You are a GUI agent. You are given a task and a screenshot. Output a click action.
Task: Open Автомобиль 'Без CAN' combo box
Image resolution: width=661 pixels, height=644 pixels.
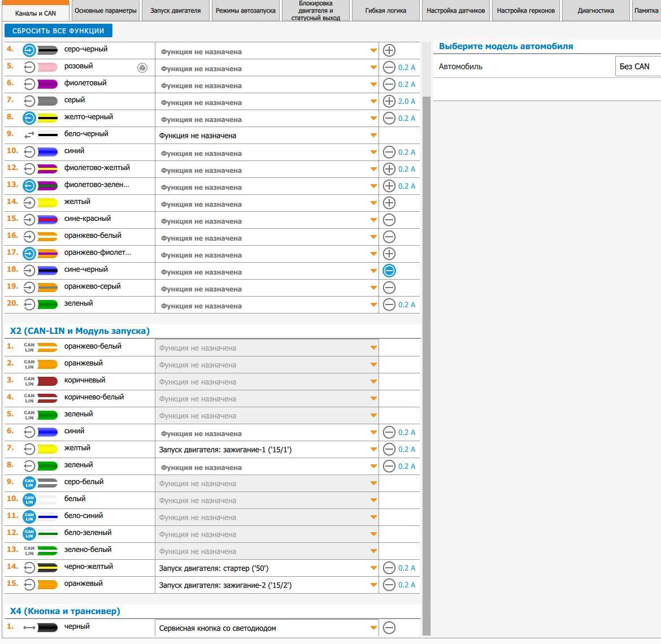pos(638,66)
